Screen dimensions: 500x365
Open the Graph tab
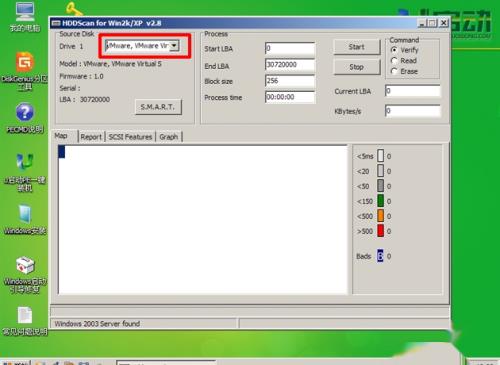169,137
